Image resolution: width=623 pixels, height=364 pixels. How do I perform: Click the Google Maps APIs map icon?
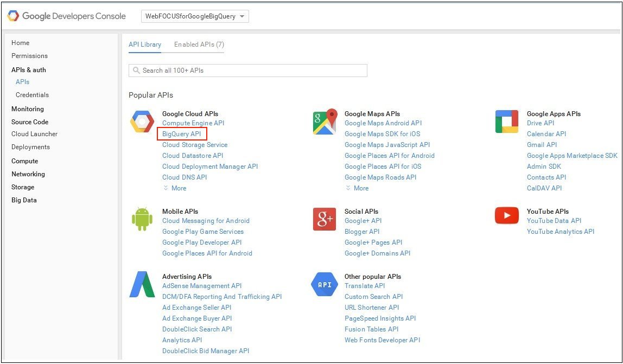click(x=325, y=122)
